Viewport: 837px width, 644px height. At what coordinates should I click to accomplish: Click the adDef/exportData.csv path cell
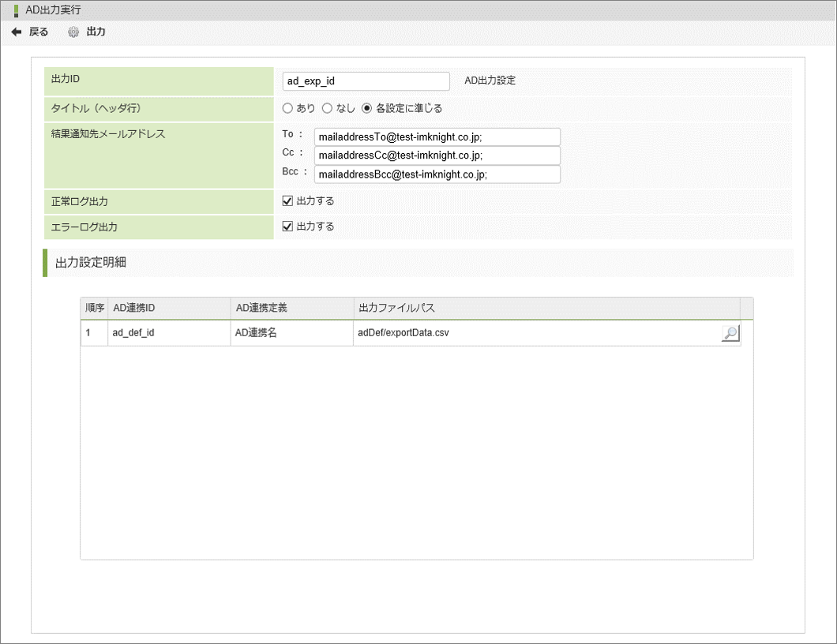(x=535, y=333)
